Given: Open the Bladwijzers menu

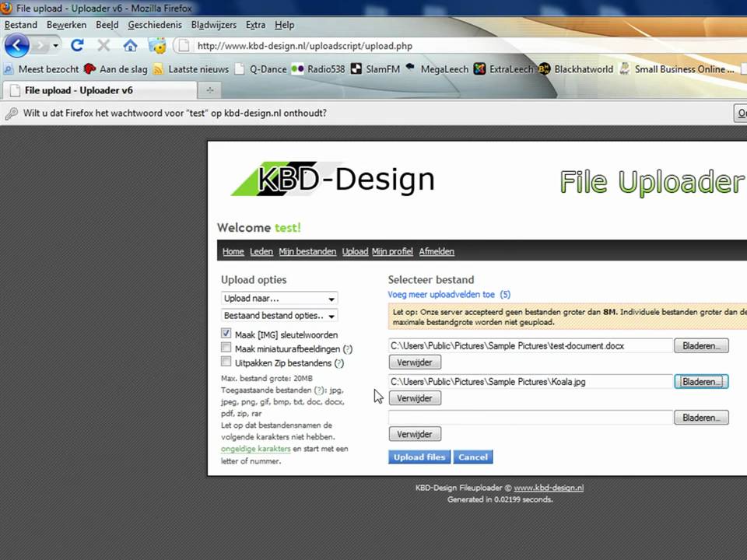Looking at the screenshot, I should 213,25.
